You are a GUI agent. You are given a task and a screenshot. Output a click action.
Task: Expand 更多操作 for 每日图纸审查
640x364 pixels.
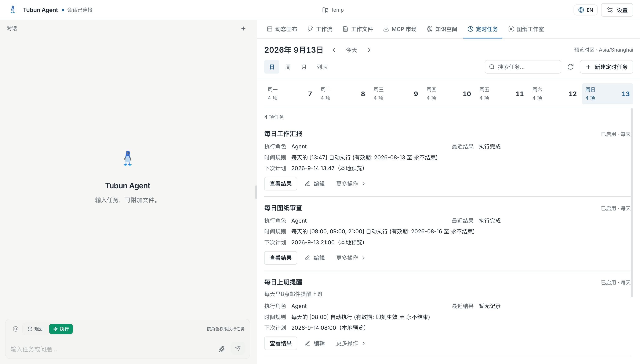pos(351,258)
